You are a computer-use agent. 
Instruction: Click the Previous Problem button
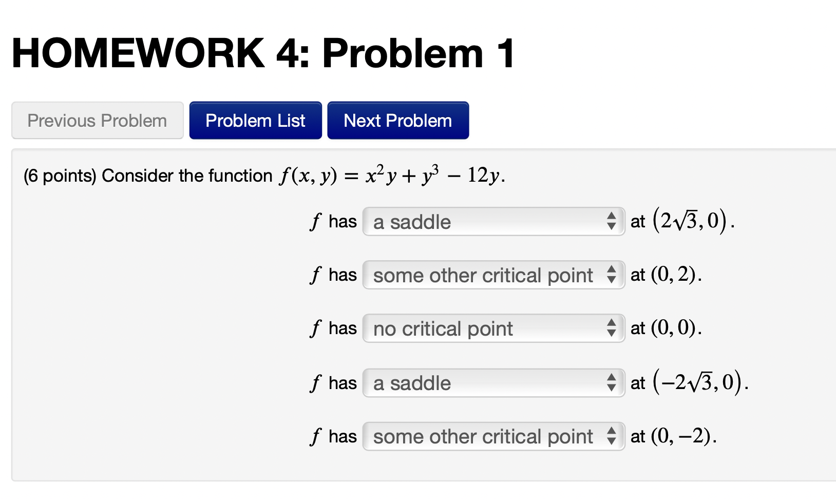tap(97, 120)
